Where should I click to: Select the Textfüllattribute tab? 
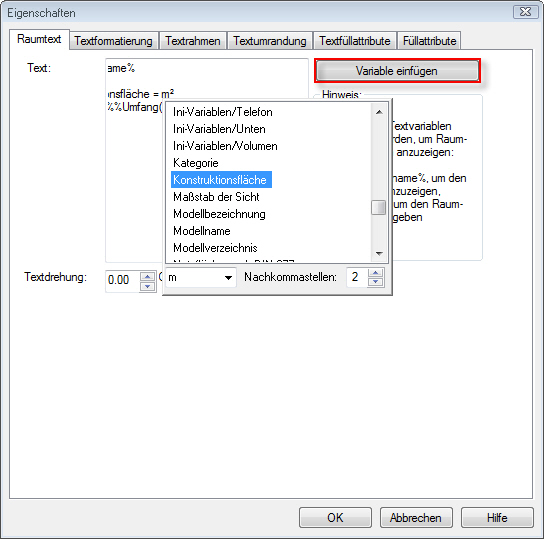click(x=355, y=41)
